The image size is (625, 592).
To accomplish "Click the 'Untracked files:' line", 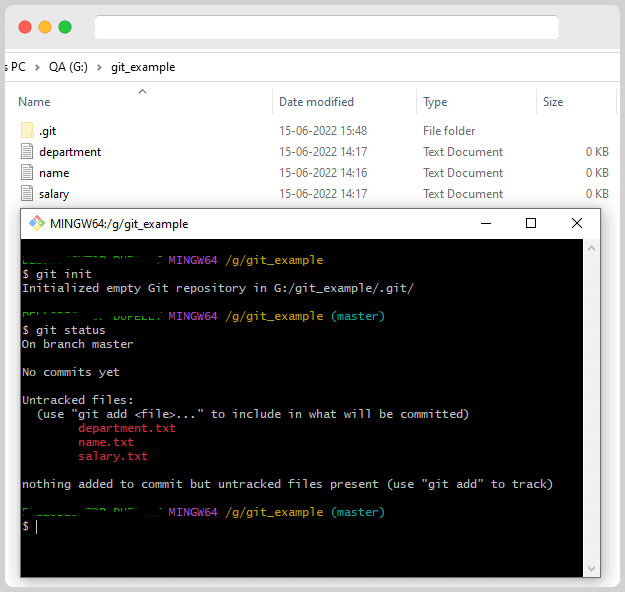I will click(x=78, y=400).
